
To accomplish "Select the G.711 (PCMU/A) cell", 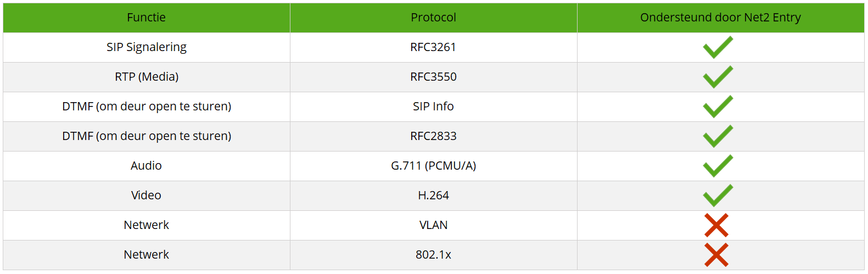I will [x=433, y=166].
